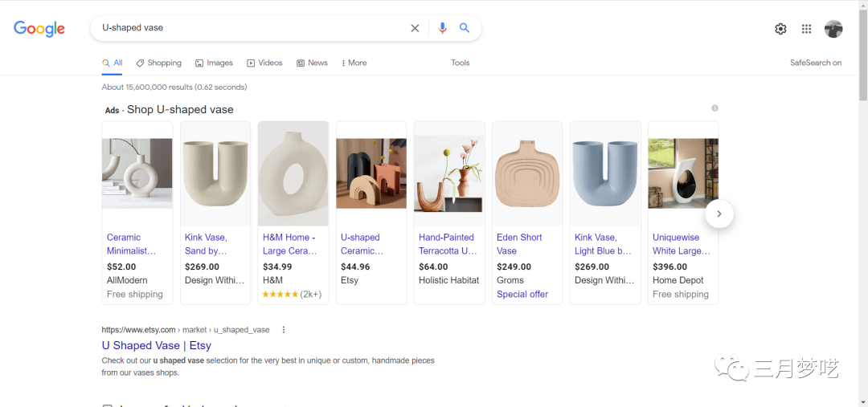The height and width of the screenshot is (407, 868).
Task: Click the SafeSearch on setting
Action: (x=816, y=63)
